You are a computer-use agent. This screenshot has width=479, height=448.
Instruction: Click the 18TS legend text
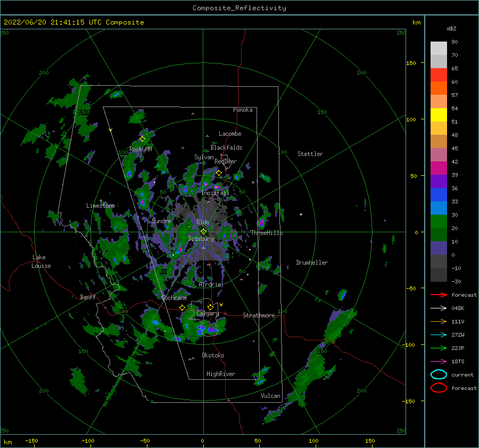(458, 362)
